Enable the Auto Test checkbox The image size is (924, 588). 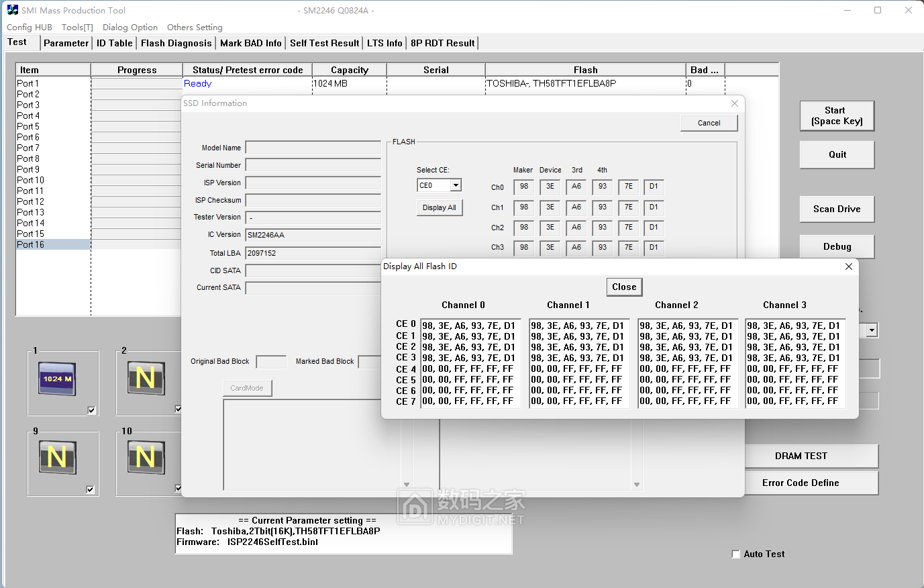[x=735, y=554]
